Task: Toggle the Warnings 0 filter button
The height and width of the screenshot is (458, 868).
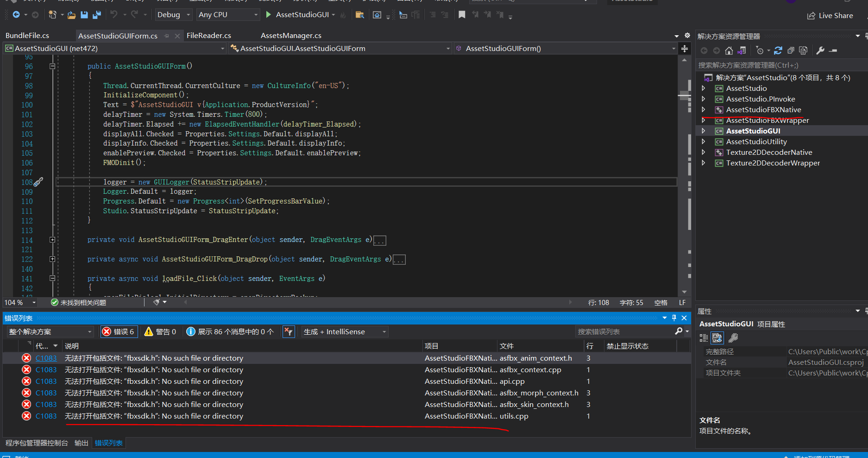Action: point(160,331)
